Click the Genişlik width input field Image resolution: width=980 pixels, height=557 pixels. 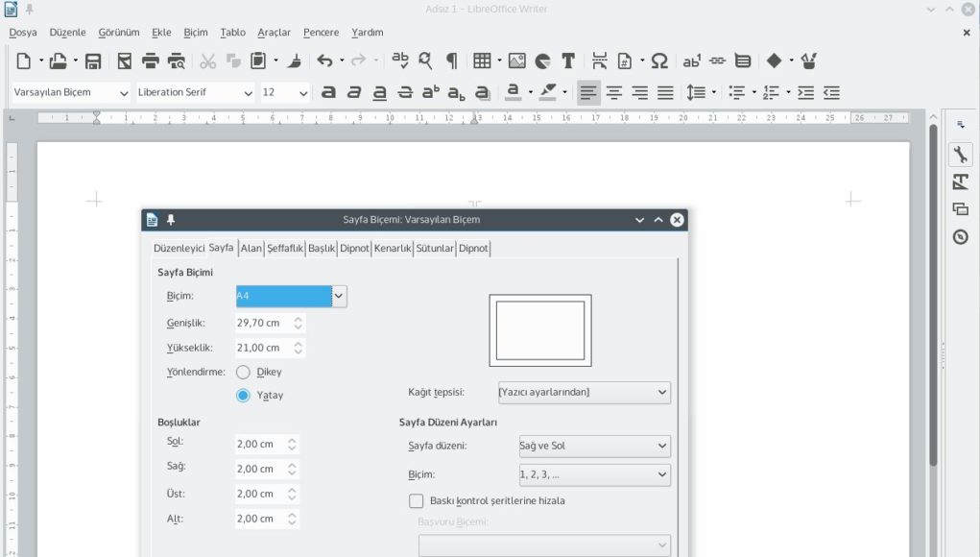(x=261, y=324)
